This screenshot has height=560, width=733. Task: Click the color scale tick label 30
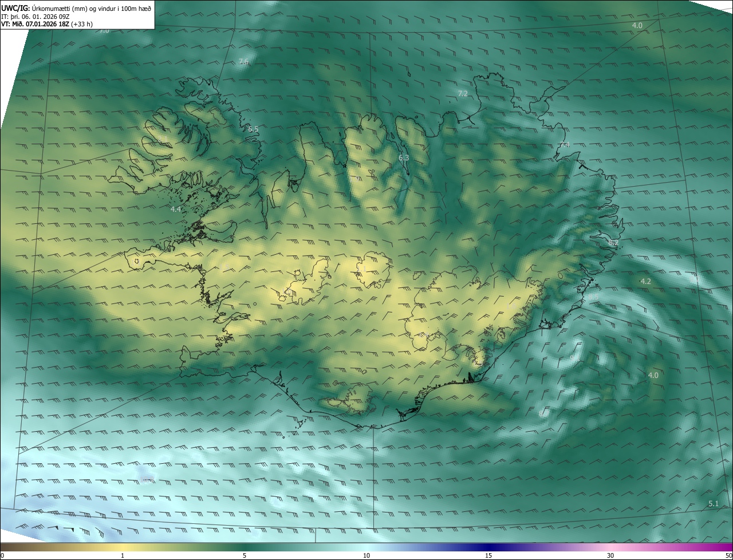610,556
